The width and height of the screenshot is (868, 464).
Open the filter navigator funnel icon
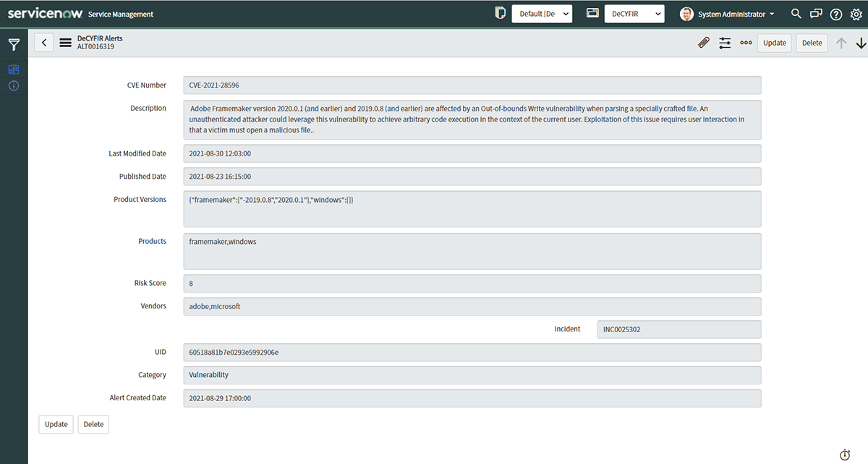14,45
